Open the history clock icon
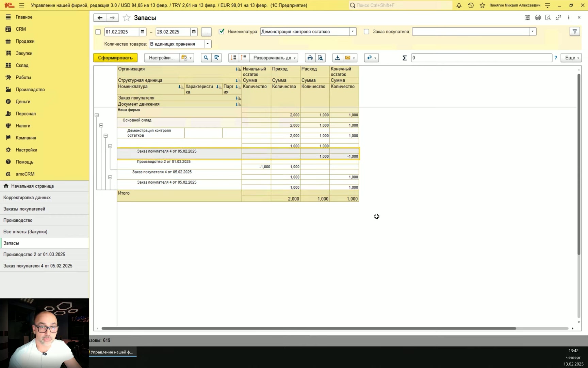The width and height of the screenshot is (588, 368). tap(471, 5)
